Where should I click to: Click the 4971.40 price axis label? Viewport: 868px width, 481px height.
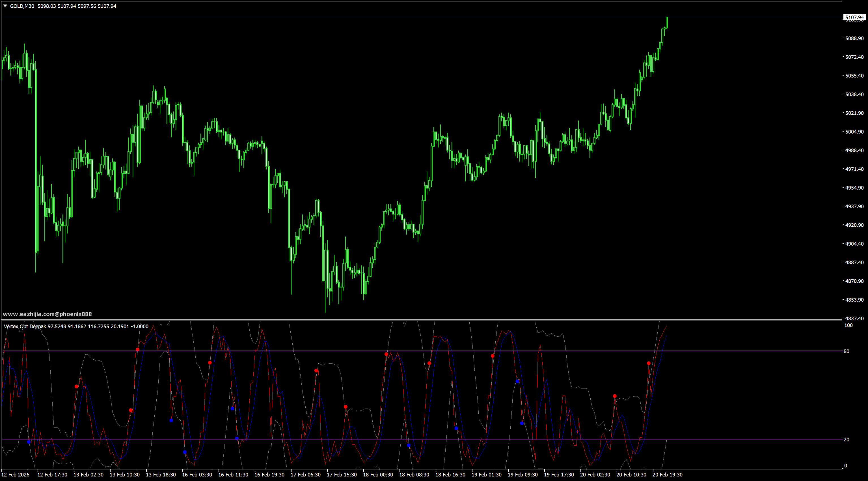click(x=854, y=169)
